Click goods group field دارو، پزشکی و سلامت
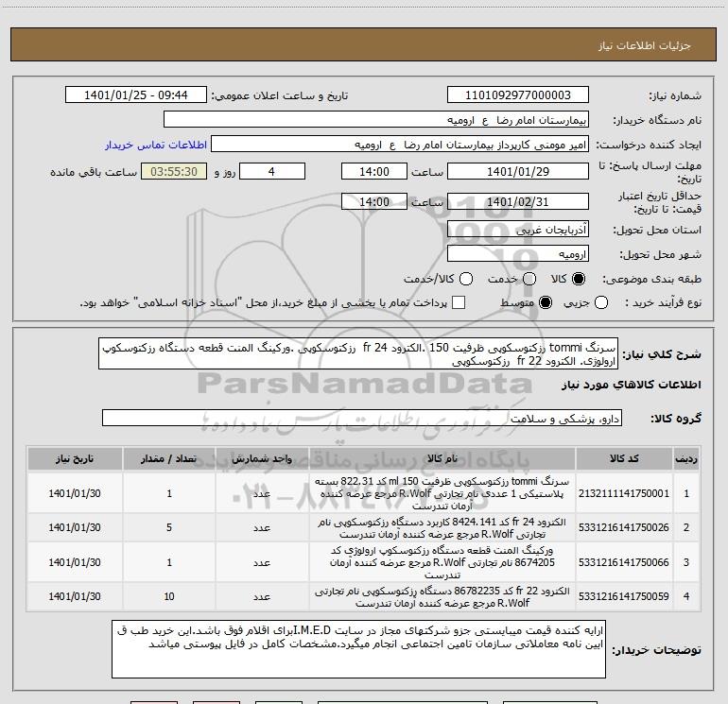728x704 pixels. tap(362, 418)
